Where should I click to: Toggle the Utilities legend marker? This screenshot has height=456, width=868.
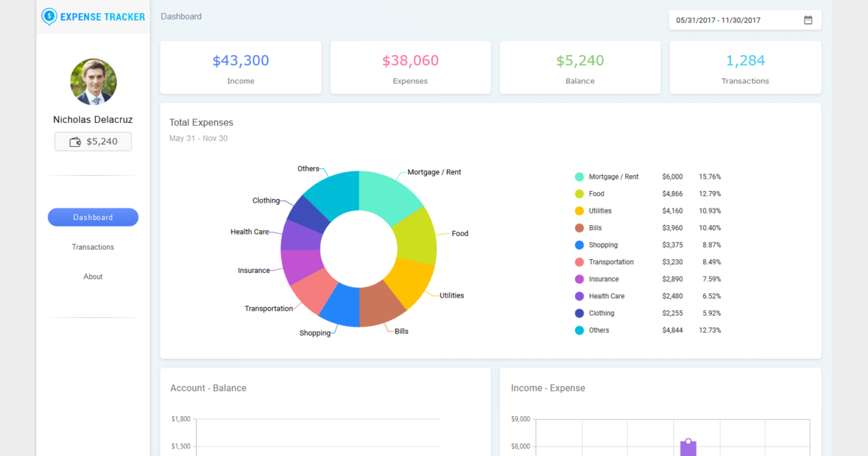pos(579,211)
